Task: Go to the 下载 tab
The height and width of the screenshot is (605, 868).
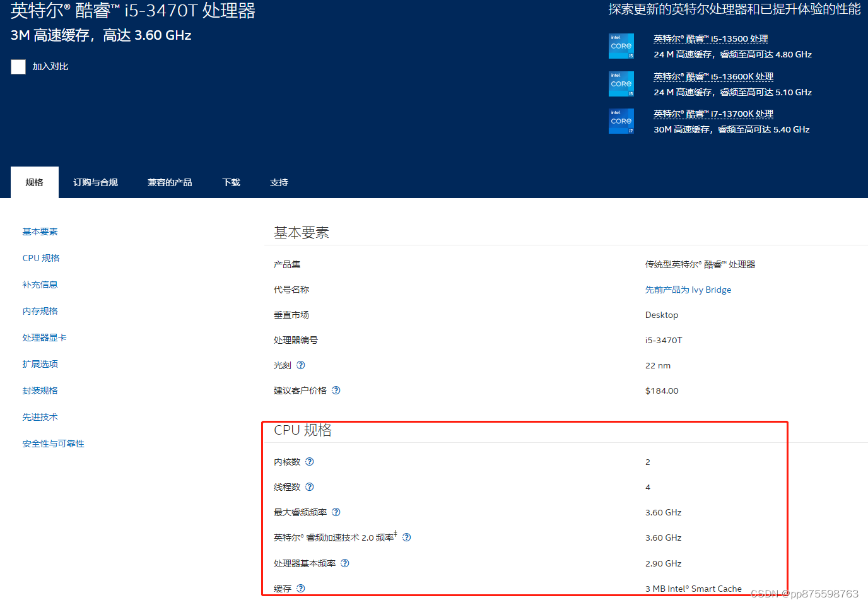Action: point(232,182)
